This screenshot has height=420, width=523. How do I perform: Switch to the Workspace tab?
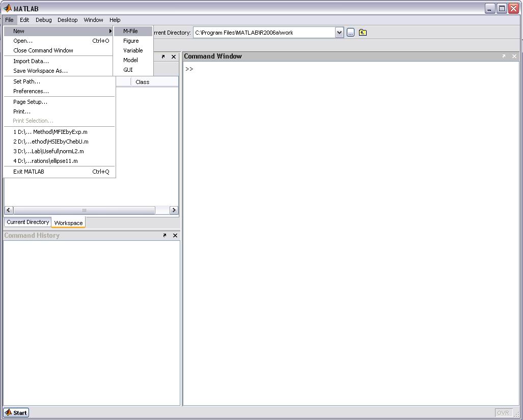click(68, 222)
